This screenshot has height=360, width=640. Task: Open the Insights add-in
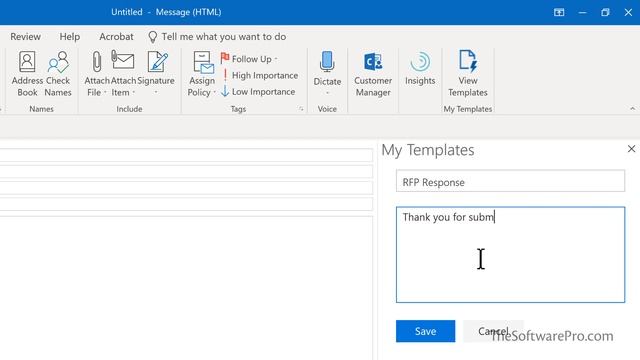coord(420,69)
